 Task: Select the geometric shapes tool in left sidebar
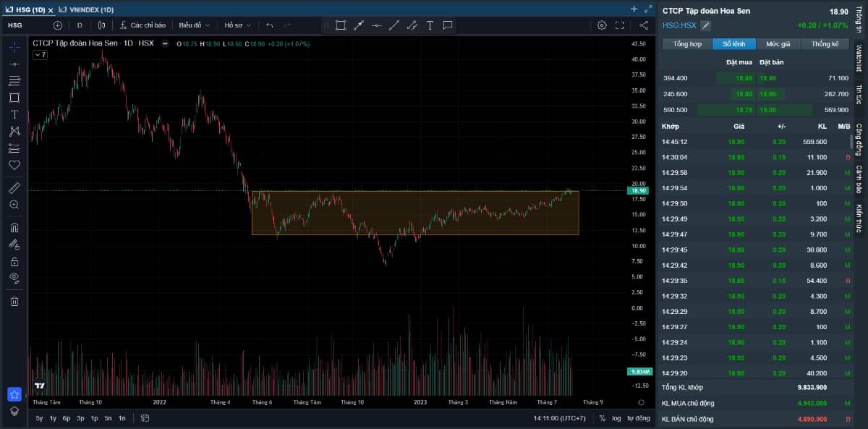[14, 98]
